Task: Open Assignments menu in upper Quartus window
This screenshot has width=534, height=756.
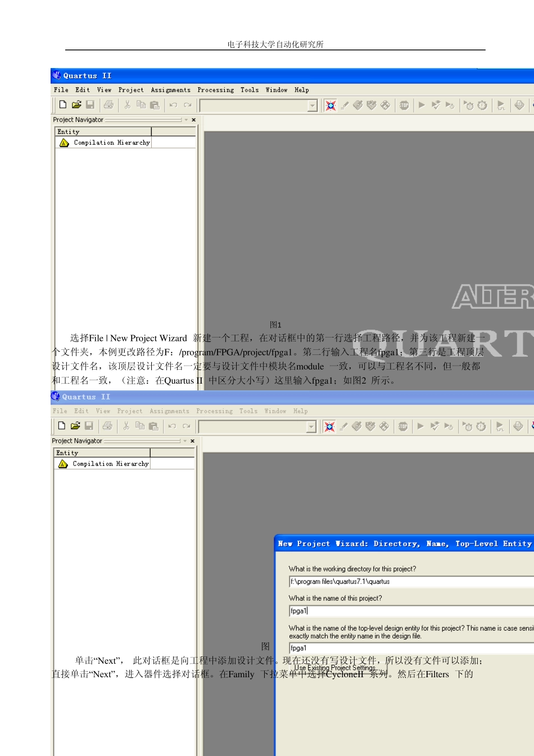Action: [x=171, y=90]
